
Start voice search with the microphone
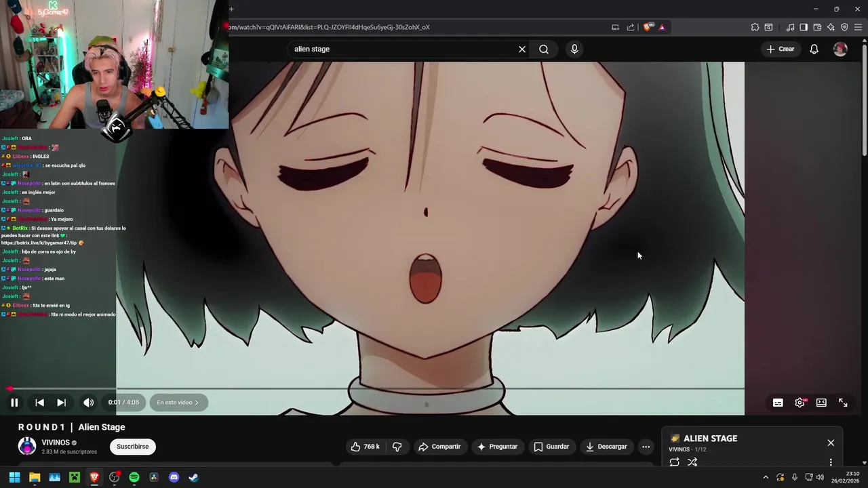click(574, 49)
